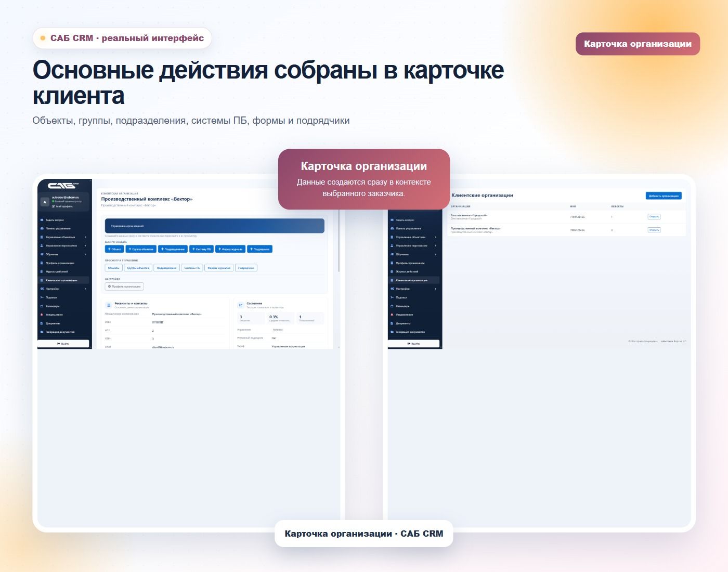The height and width of the screenshot is (572, 728).
Task: Click the '+ Систему ПБ' quick-create button
Action: (x=201, y=249)
